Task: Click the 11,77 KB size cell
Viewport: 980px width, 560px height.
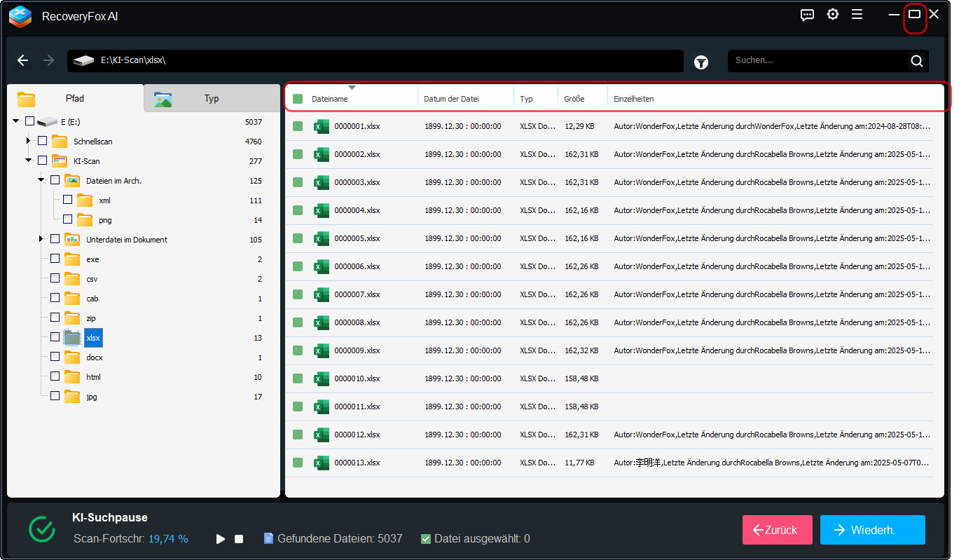Action: (x=579, y=463)
